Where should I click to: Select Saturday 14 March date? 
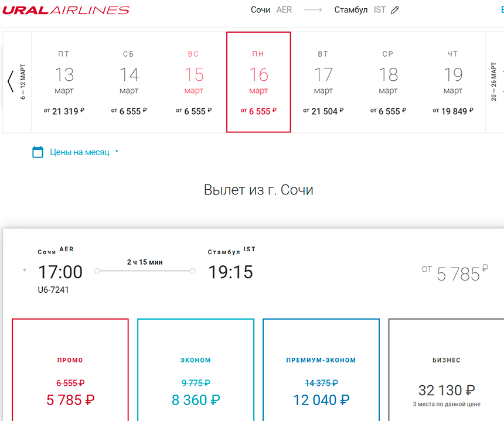[x=129, y=82]
